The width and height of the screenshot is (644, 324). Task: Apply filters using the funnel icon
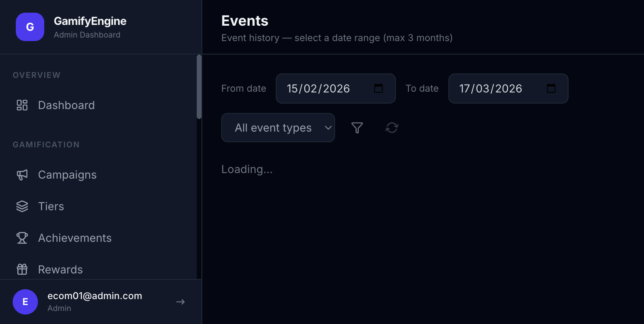(x=357, y=128)
